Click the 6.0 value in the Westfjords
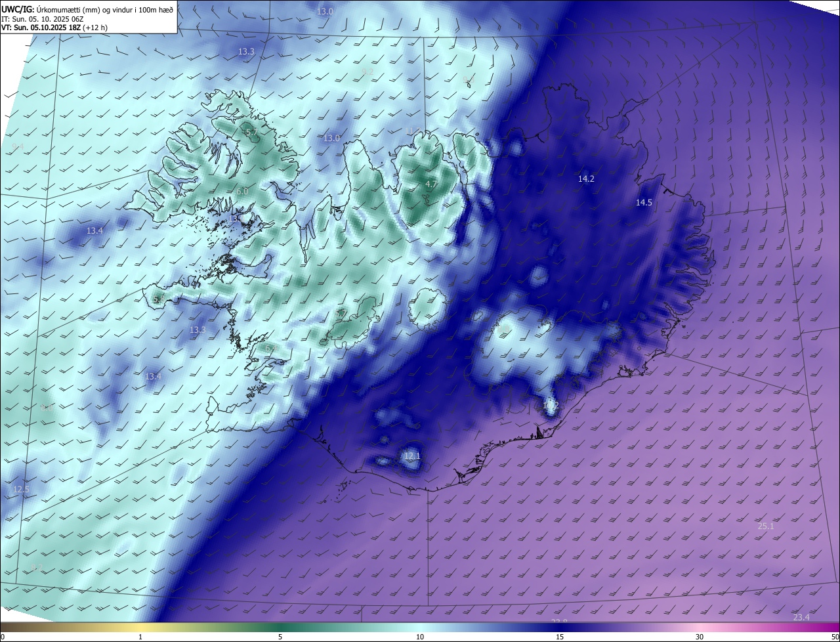This screenshot has height=642, width=840. (242, 191)
